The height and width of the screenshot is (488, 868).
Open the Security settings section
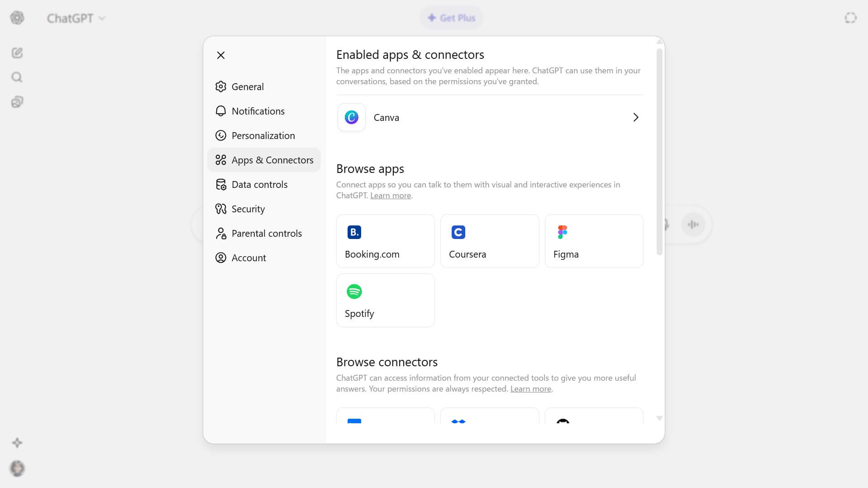[248, 209]
